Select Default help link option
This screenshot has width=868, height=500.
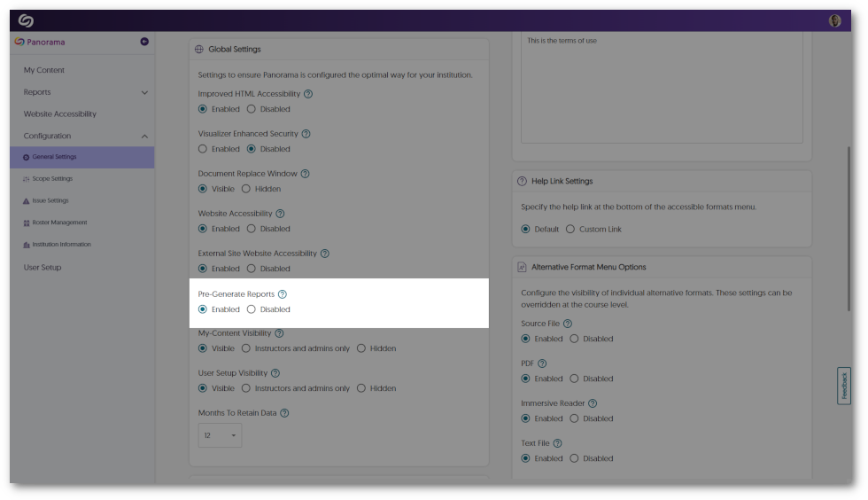click(526, 230)
